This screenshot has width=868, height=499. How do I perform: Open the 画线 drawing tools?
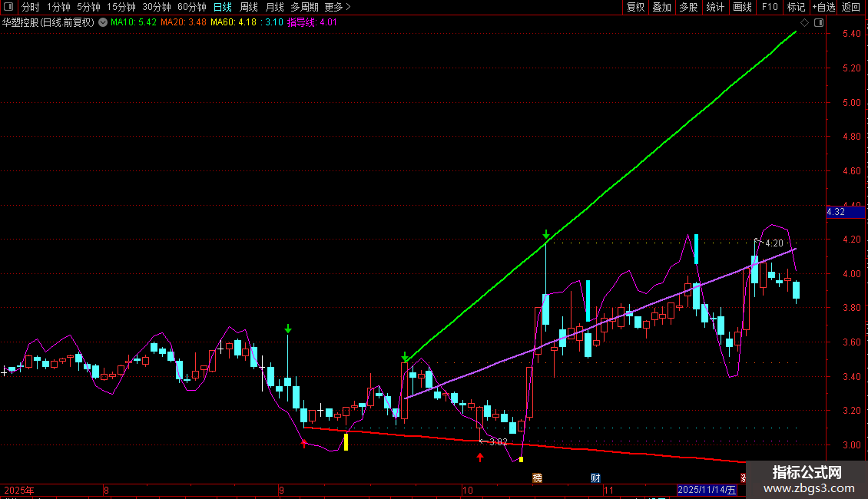(742, 7)
